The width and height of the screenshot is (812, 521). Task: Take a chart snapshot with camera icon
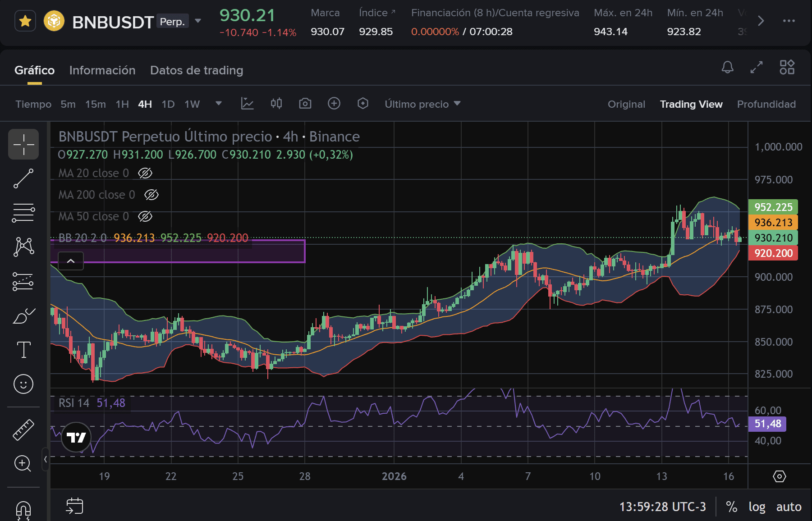click(305, 104)
